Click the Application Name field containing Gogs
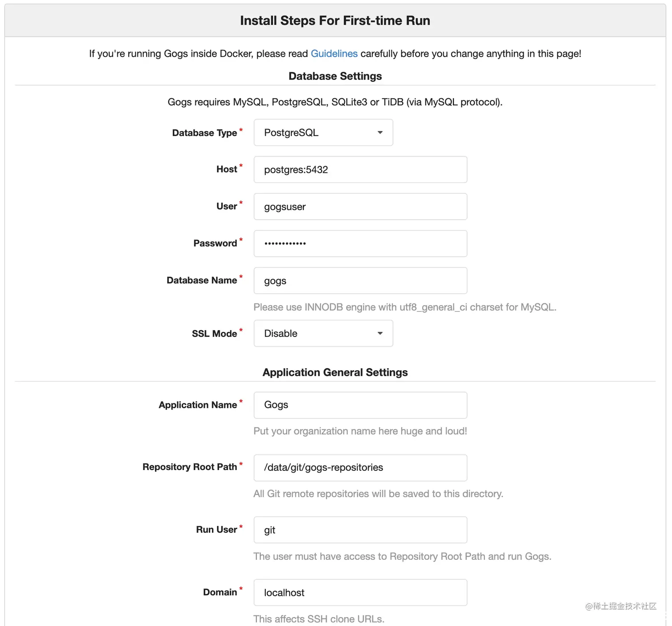Screen dimensions: 672x626 (360, 405)
